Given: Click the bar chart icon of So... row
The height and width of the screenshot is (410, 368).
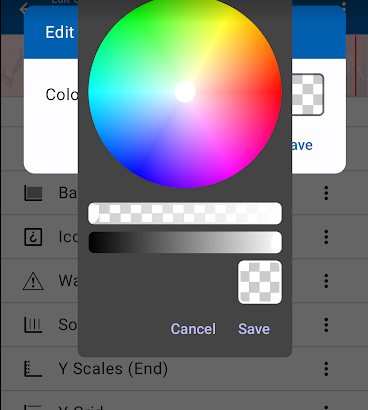Looking at the screenshot, I should click(33, 325).
